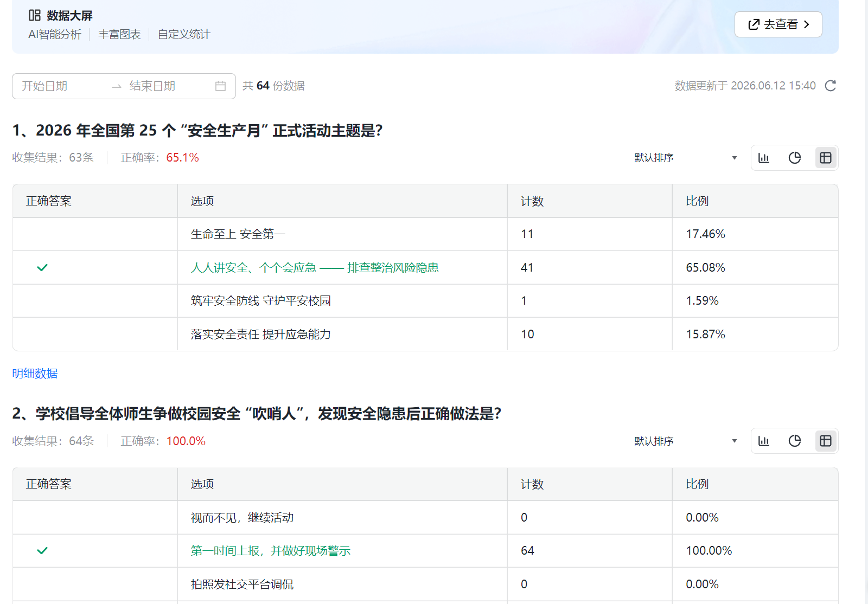The width and height of the screenshot is (868, 604).
Task: Open the calendar icon in date range
Action: point(220,86)
